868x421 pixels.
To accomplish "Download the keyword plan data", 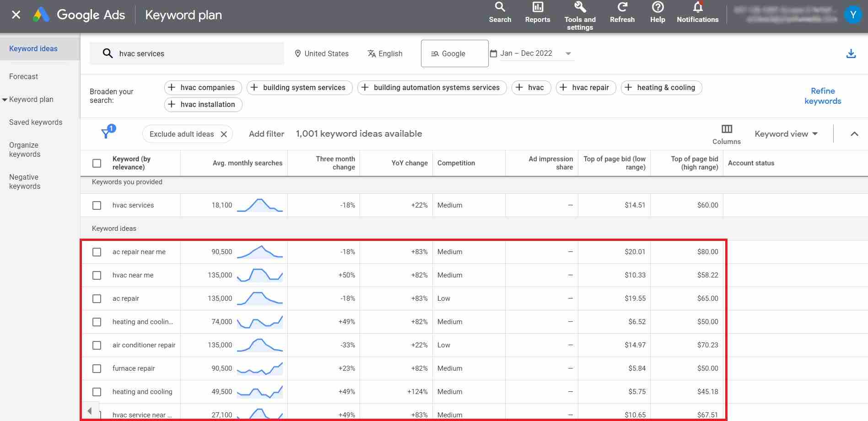I will point(851,53).
